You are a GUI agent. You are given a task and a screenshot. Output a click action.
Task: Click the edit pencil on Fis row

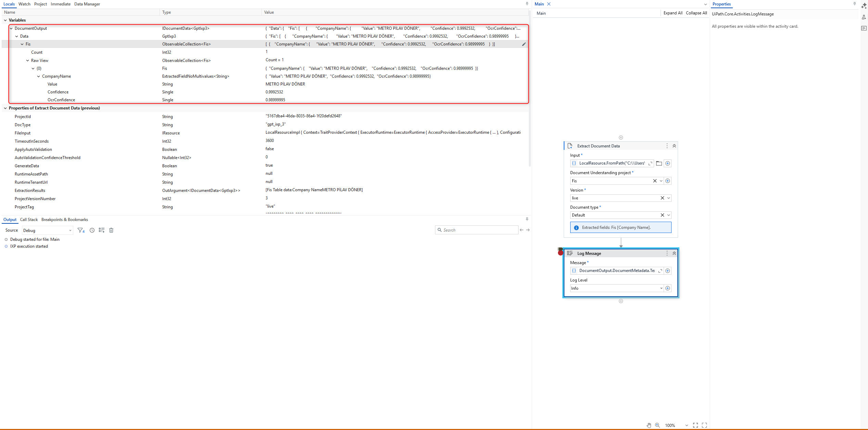click(524, 44)
